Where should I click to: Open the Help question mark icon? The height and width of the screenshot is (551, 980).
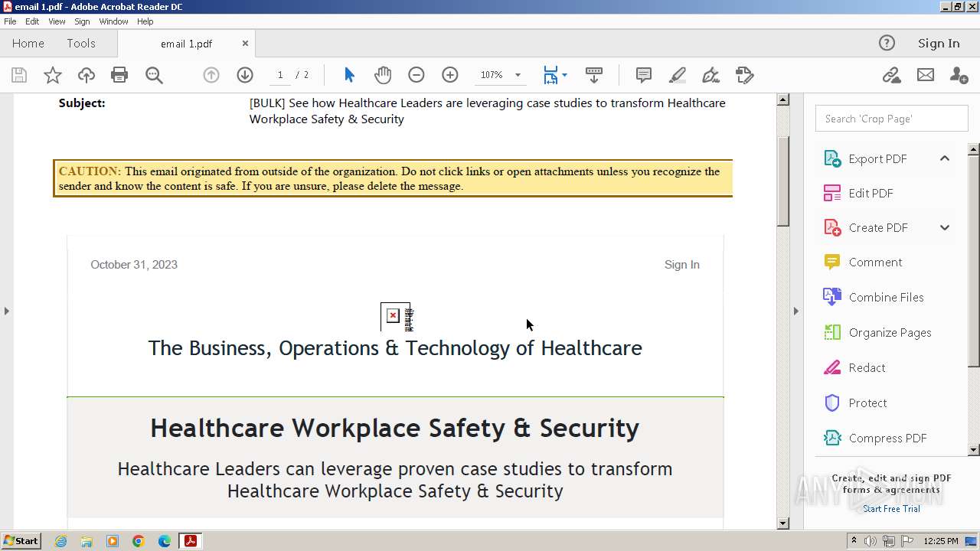click(887, 43)
